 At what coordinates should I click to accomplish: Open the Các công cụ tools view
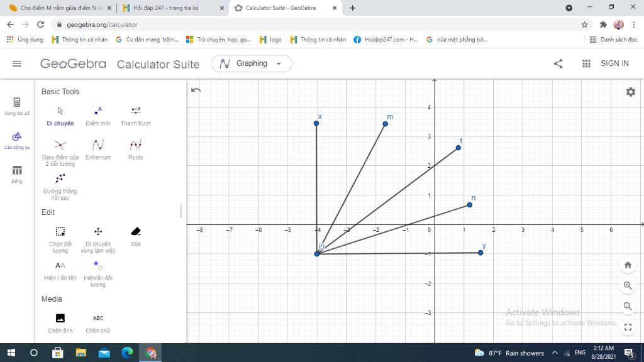[17, 140]
